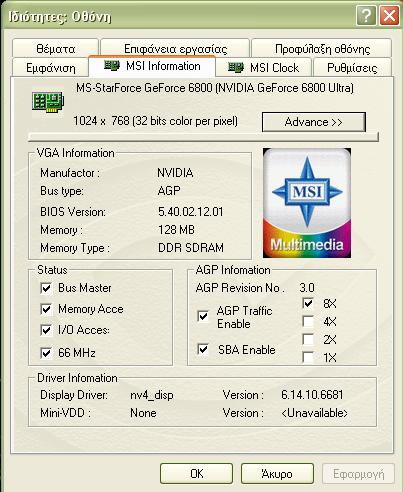Click the Εφαρμογή apply button
The height and width of the screenshot is (492, 403).
click(358, 473)
